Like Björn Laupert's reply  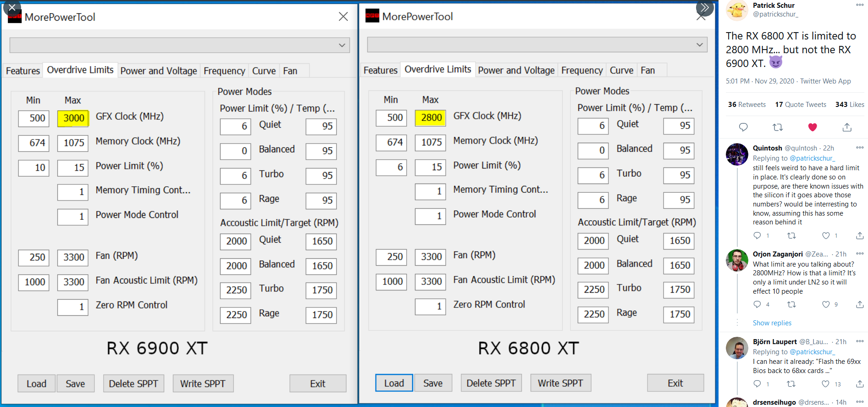tap(826, 384)
